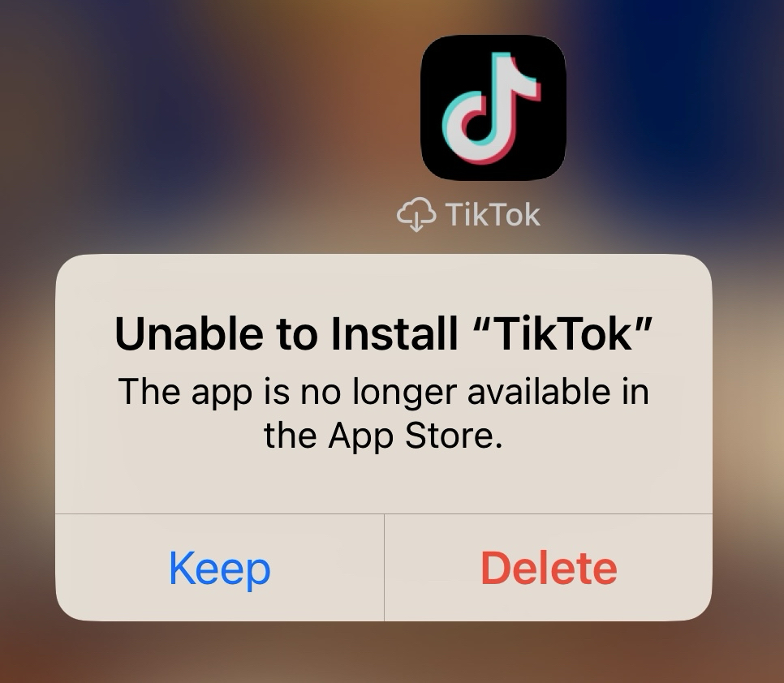
Task: Click the black TikTok icon tile
Action: 493,107
